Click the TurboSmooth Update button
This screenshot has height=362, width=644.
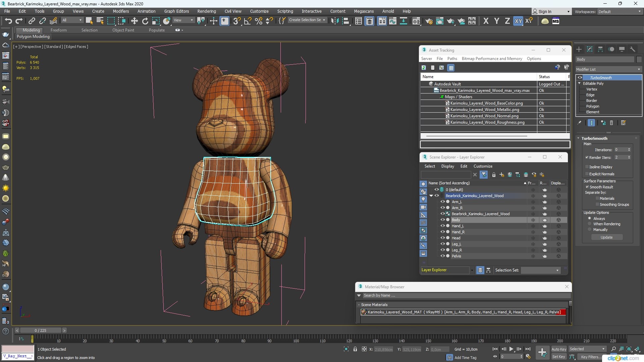pos(606,237)
